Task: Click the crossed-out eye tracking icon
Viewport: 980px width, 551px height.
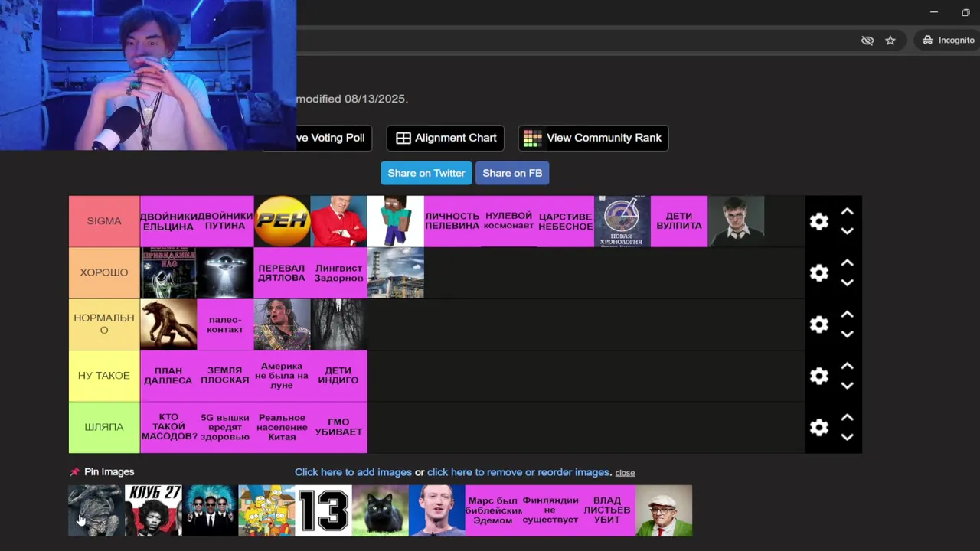Action: click(x=867, y=41)
